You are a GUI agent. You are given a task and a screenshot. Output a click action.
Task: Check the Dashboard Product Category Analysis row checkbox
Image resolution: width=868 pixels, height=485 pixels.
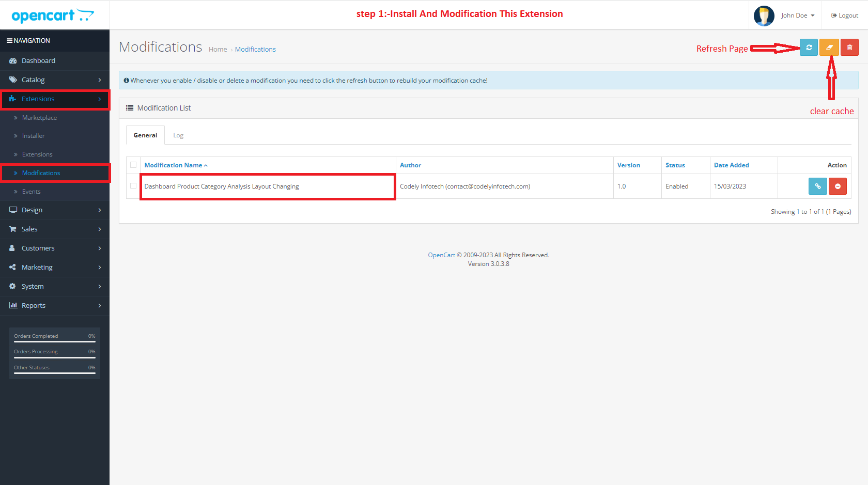133,186
